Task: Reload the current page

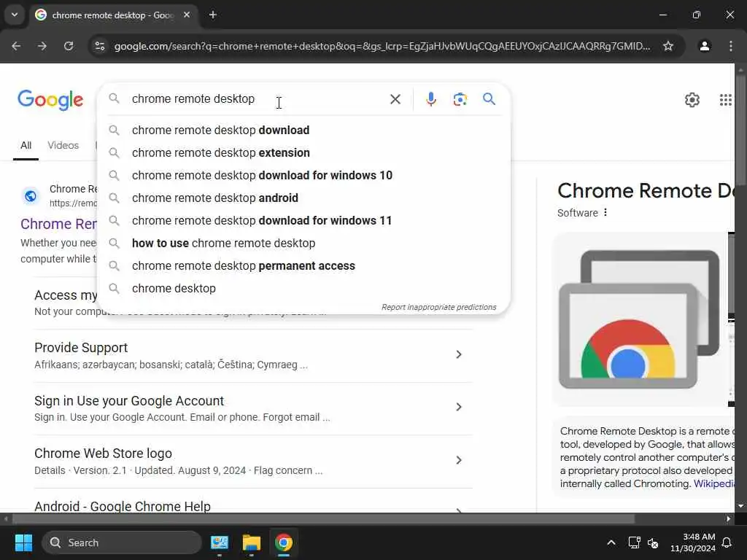Action: point(69,46)
